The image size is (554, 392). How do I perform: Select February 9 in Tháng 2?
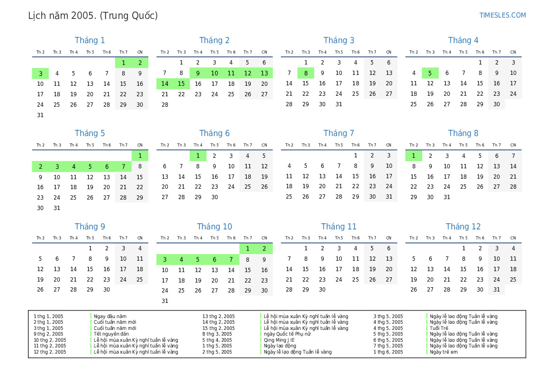pos(198,73)
